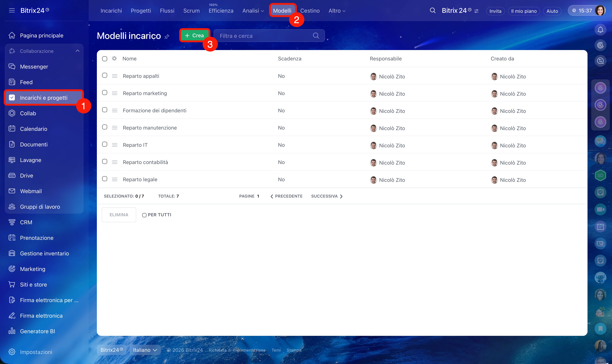The width and height of the screenshot is (612, 364).
Task: Open Messenger from the sidebar
Action: point(34,67)
